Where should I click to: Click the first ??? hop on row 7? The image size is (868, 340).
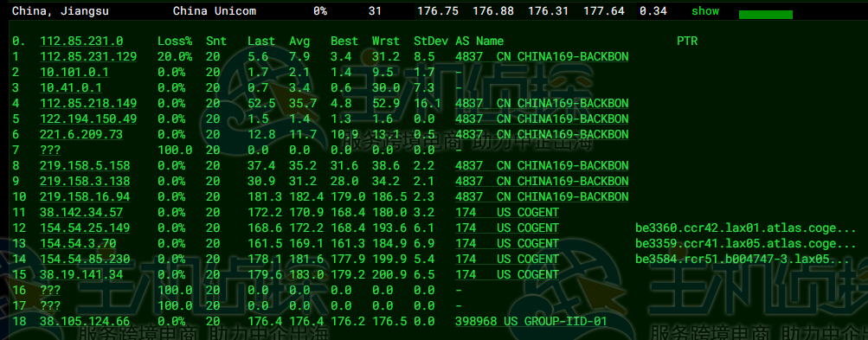50,150
